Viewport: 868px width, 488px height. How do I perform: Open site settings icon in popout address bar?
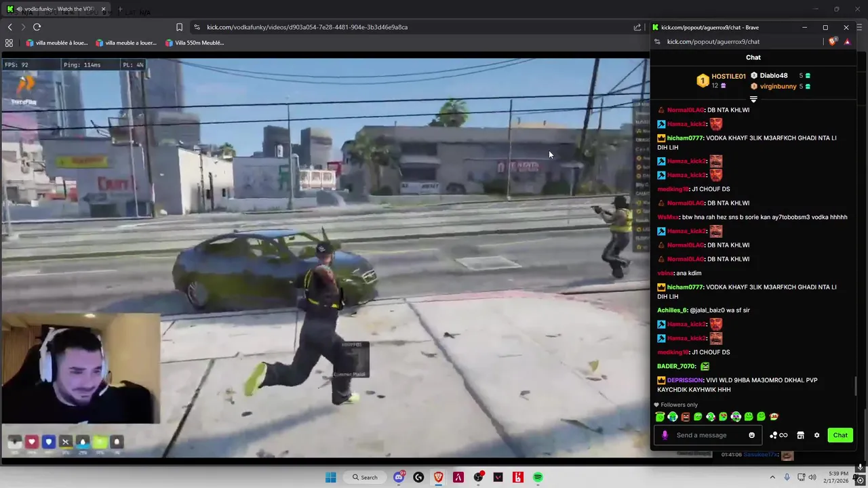click(x=657, y=42)
